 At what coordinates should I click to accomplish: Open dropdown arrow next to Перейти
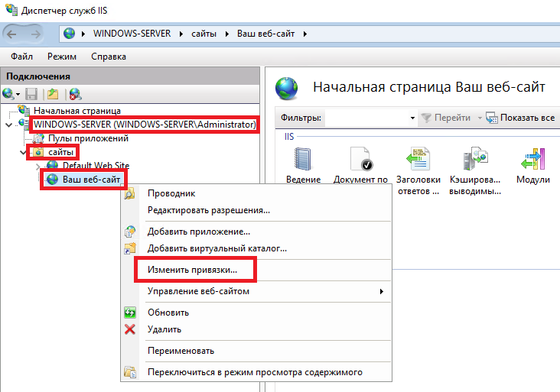[480, 118]
